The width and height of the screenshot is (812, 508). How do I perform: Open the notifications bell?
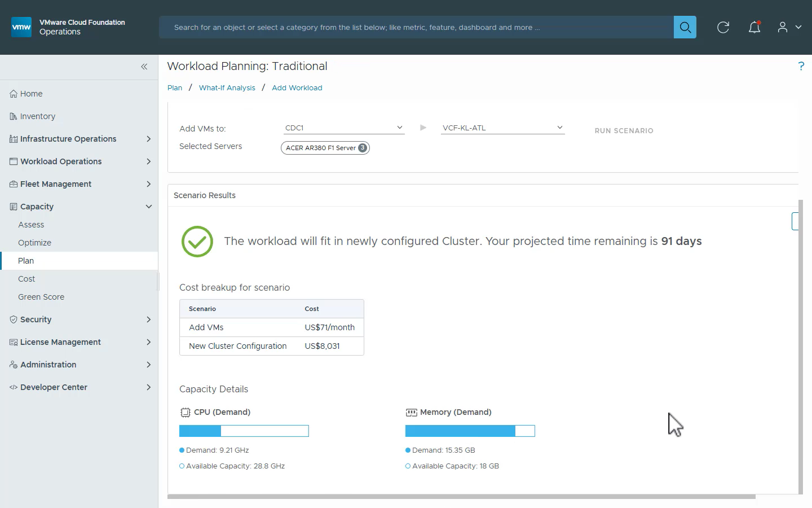click(754, 27)
